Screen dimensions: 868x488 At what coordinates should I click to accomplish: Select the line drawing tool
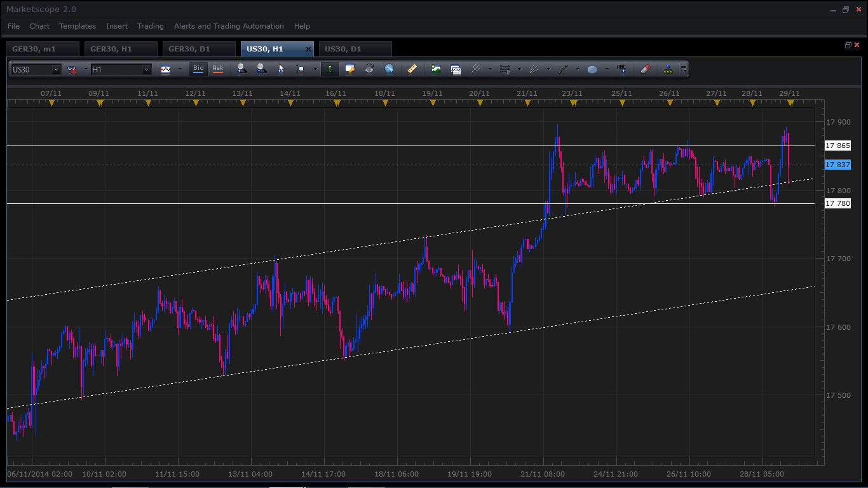click(563, 69)
